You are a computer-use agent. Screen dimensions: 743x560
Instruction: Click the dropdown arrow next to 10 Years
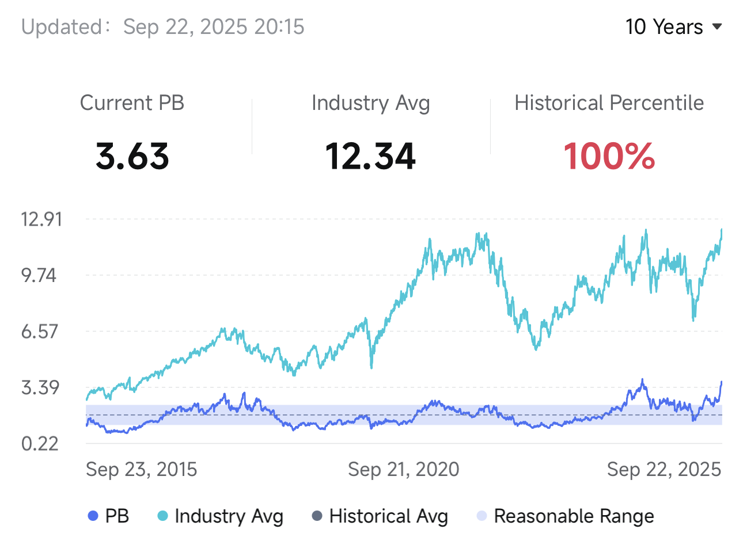pos(717,26)
